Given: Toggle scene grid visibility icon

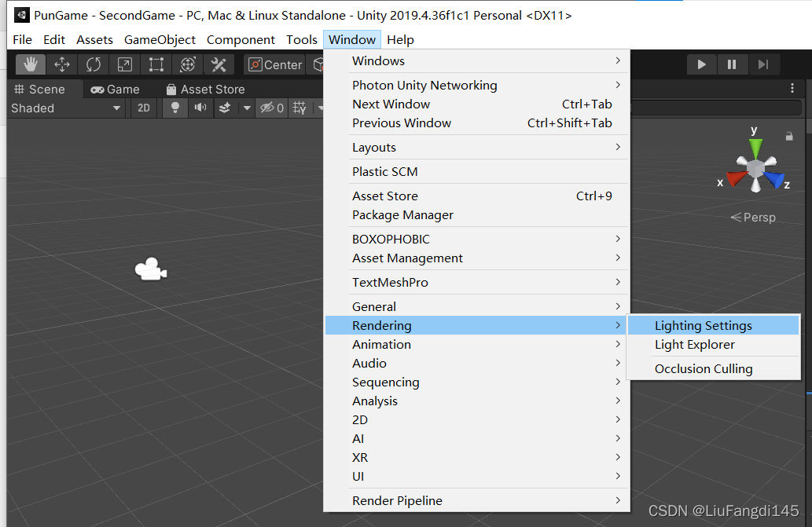Looking at the screenshot, I should coord(299,108).
